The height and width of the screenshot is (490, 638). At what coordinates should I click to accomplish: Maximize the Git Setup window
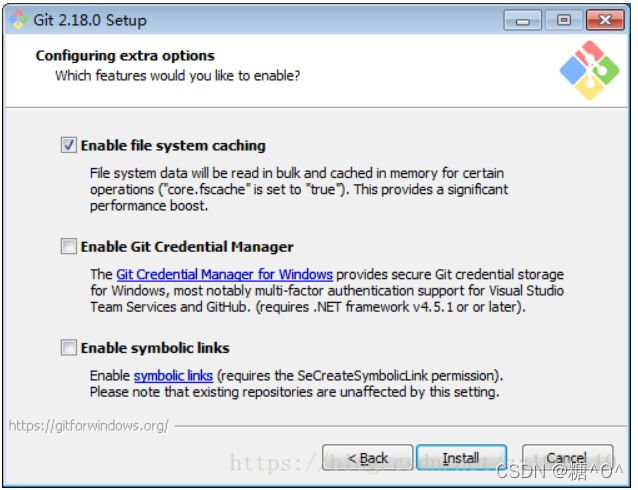[563, 19]
